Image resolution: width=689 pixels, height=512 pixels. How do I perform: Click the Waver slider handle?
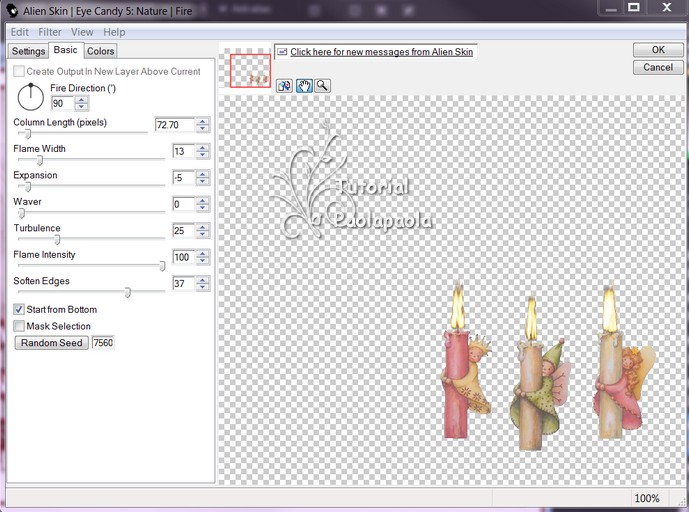pyautogui.click(x=22, y=213)
